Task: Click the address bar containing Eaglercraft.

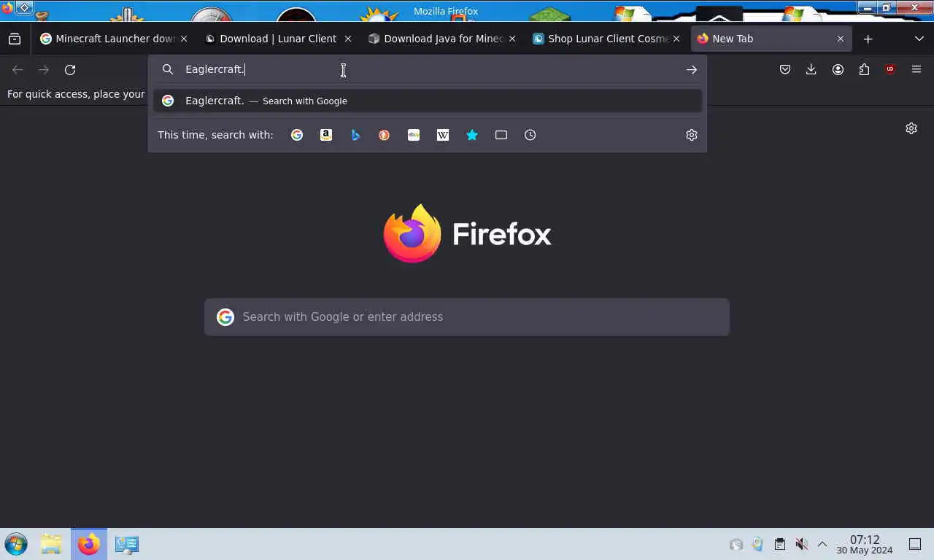Action: 427,69
